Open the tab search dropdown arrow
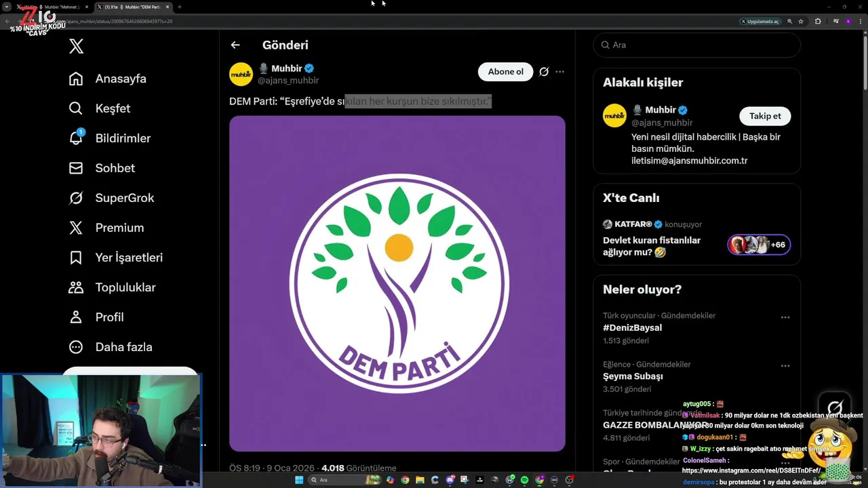 (x=6, y=7)
